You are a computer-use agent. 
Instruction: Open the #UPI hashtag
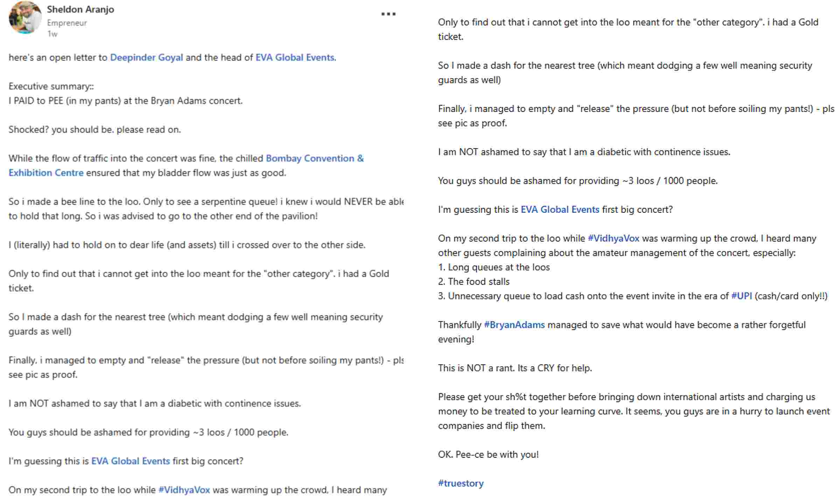(741, 296)
